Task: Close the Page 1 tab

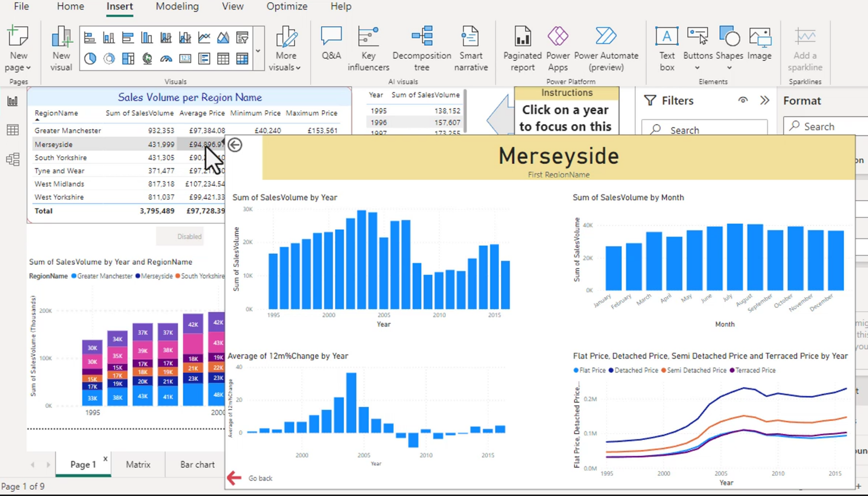Action: pos(105,459)
